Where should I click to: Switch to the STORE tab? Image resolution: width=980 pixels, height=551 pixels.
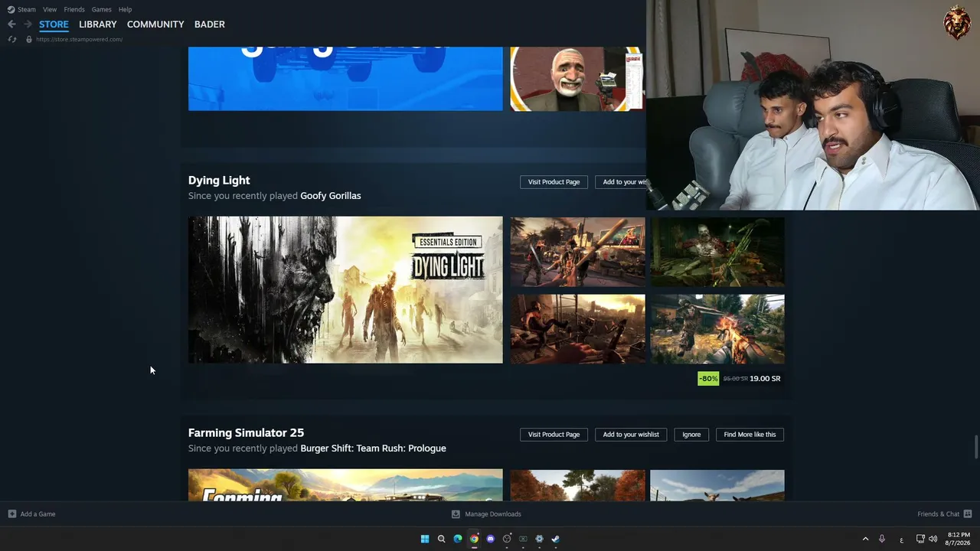[x=54, y=24]
